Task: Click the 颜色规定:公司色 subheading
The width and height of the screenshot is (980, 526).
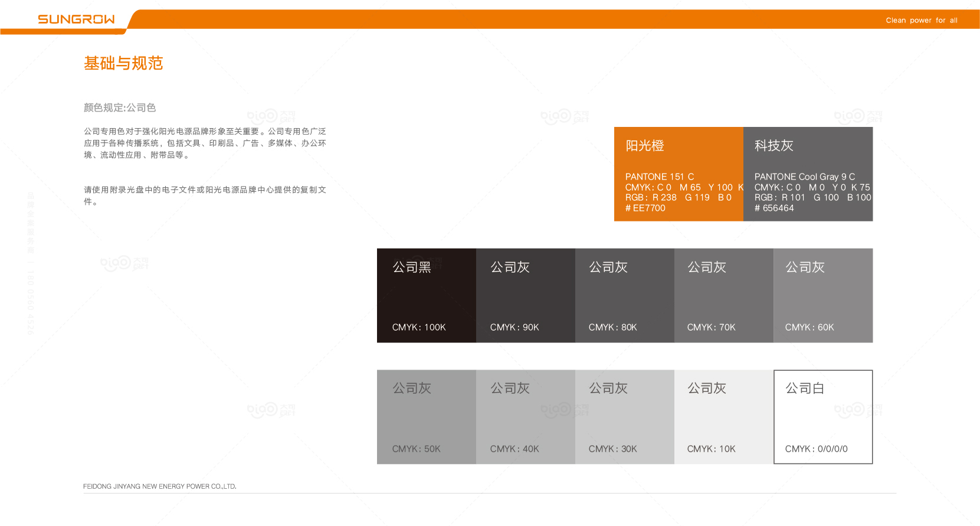Action: pyautogui.click(x=120, y=107)
